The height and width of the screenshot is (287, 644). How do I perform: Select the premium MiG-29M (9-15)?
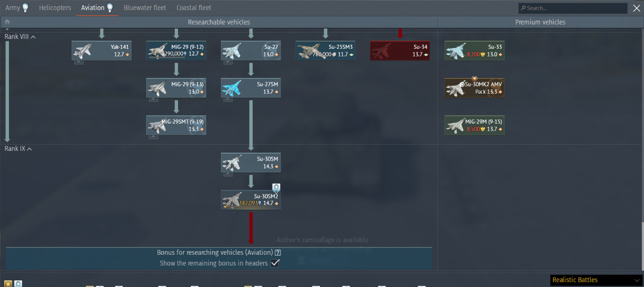(x=475, y=125)
